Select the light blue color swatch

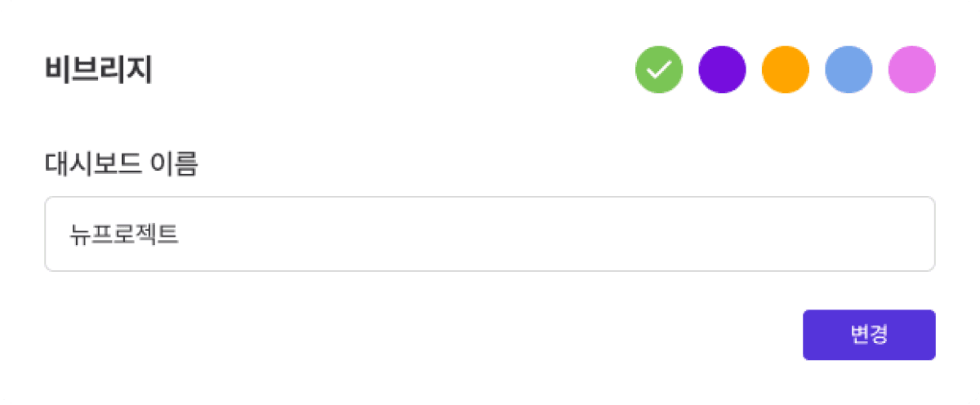tap(849, 69)
